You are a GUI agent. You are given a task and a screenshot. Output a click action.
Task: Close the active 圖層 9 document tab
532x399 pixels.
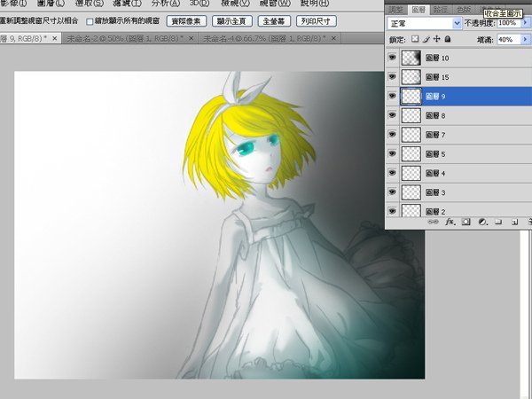(x=55, y=38)
